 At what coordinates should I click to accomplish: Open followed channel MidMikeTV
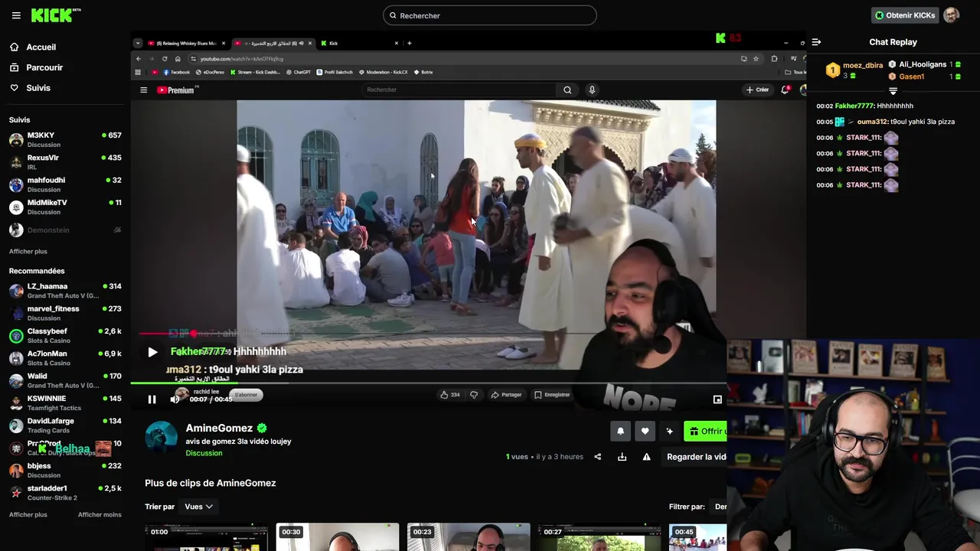point(65,207)
